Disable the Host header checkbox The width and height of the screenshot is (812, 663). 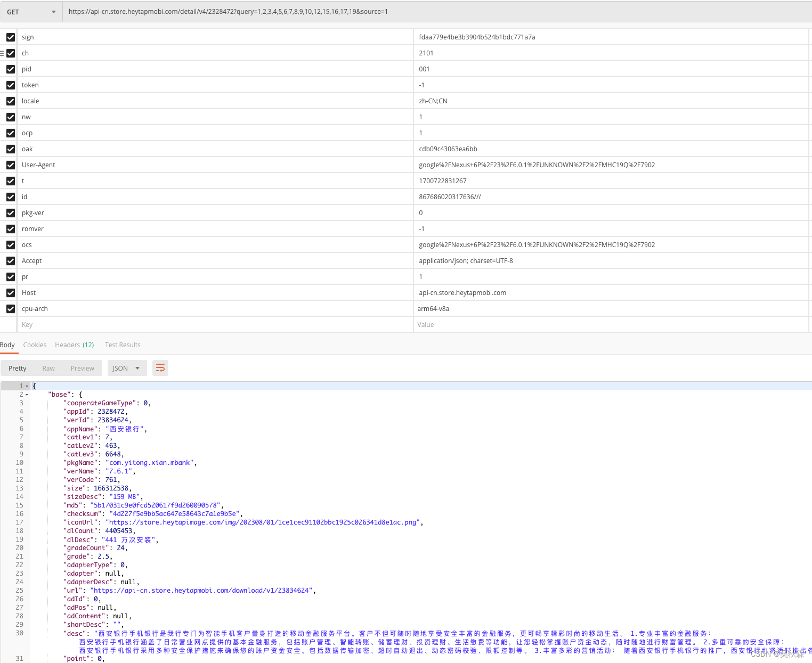click(11, 293)
